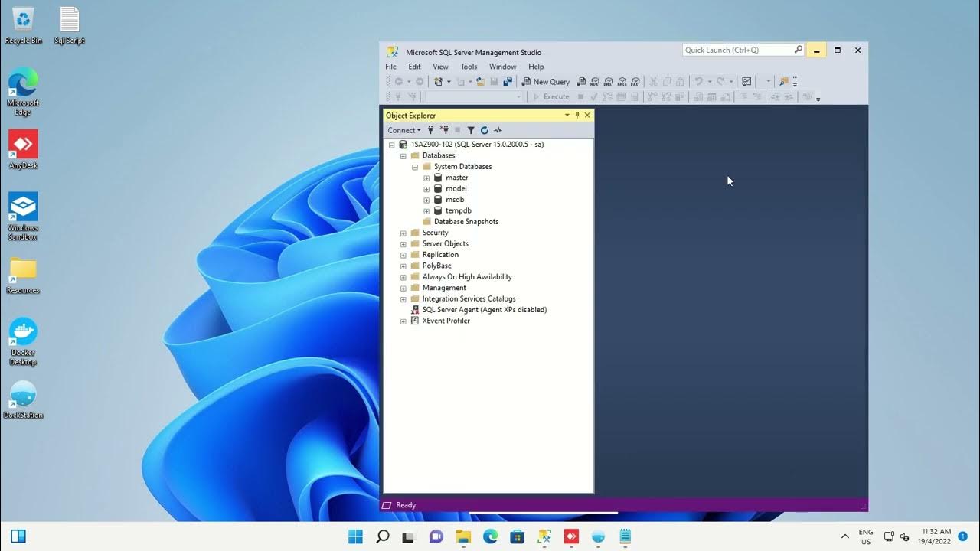The height and width of the screenshot is (551, 980).
Task: Expand the Management folder
Action: pos(403,289)
